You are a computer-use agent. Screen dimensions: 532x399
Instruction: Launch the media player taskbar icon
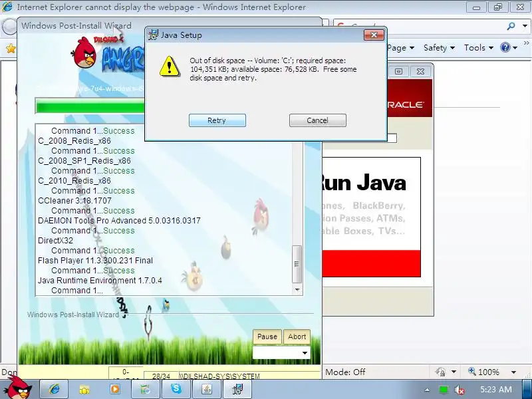tap(114, 389)
